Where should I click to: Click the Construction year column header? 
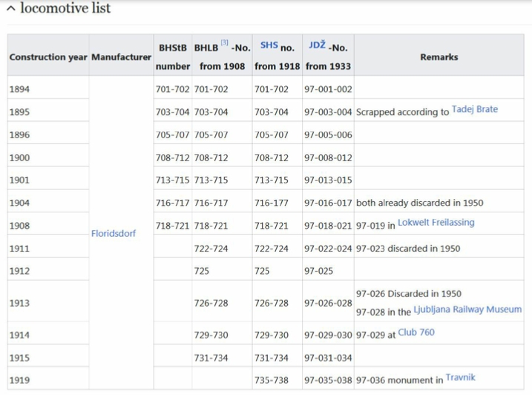click(47, 57)
